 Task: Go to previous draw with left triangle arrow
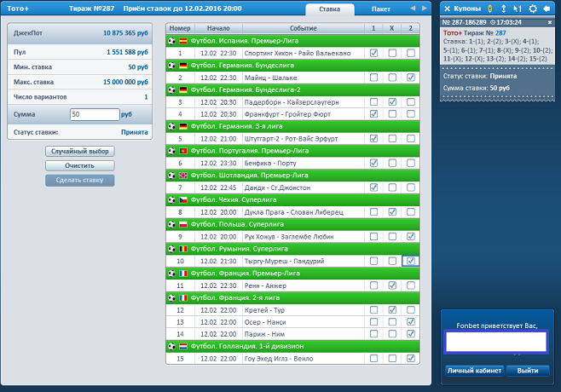[413, 9]
